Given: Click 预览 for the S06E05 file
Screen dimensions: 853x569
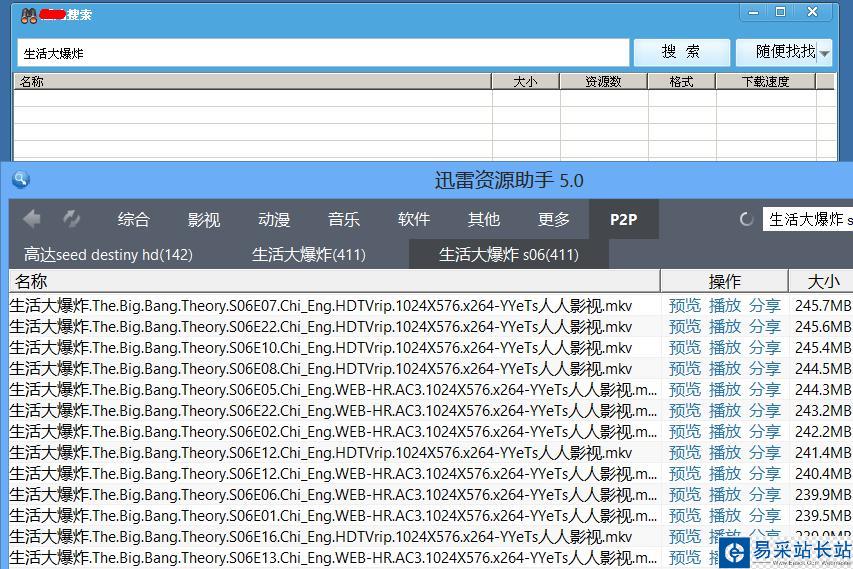Looking at the screenshot, I should tap(684, 390).
